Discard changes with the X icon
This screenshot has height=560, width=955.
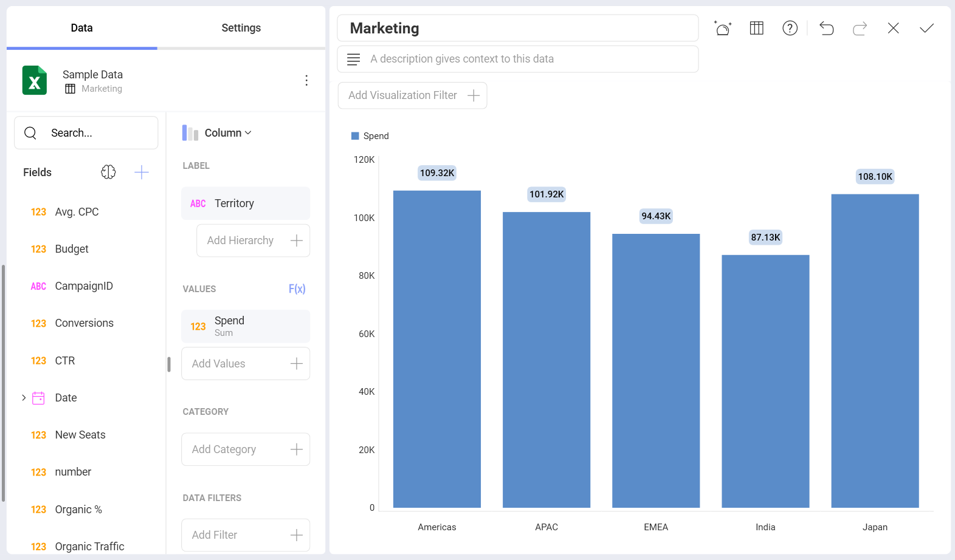coord(893,28)
